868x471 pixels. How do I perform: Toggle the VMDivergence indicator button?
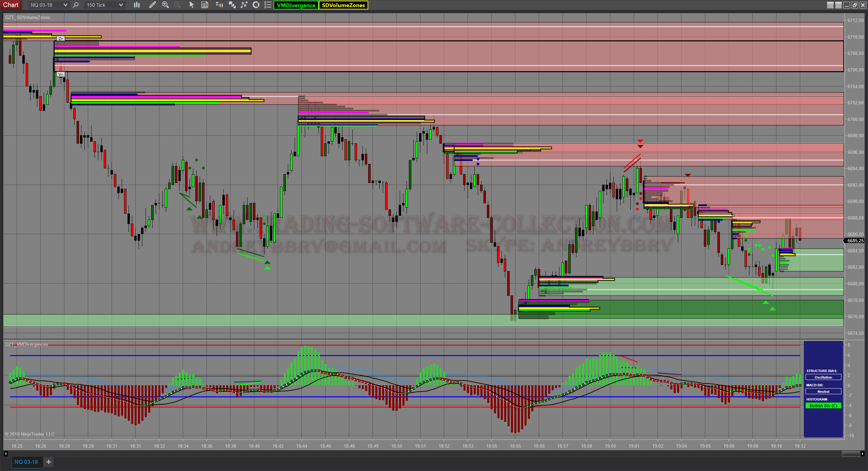point(296,5)
